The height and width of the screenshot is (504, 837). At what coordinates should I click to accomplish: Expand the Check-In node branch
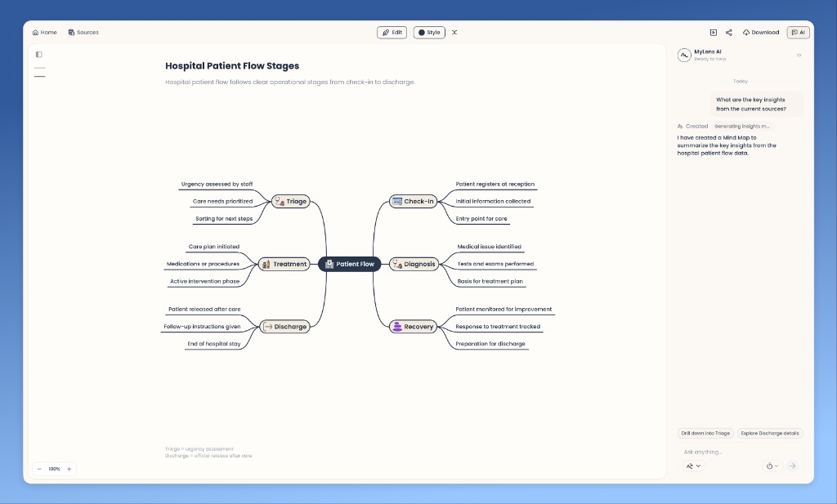pyautogui.click(x=413, y=201)
